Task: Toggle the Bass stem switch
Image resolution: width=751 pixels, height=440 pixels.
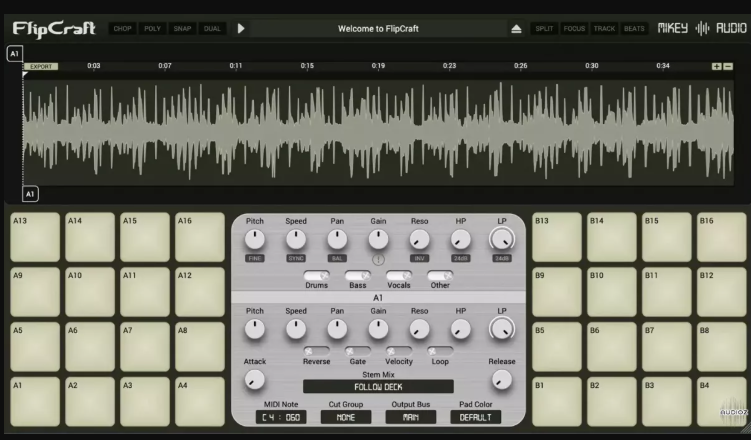Action: coord(358,275)
